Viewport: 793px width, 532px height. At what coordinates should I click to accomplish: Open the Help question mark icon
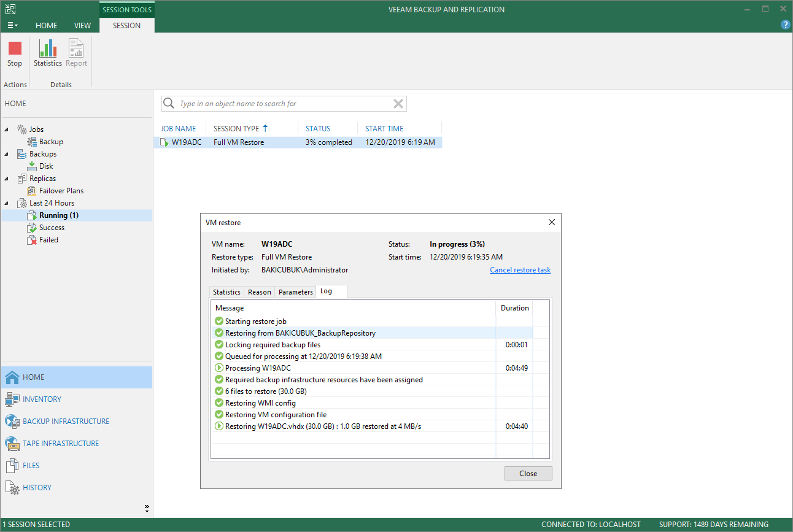pos(785,25)
